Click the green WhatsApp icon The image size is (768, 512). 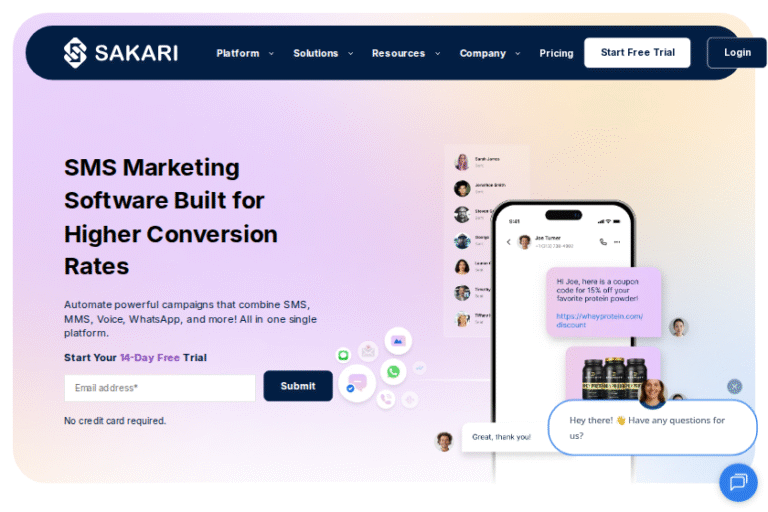click(393, 371)
